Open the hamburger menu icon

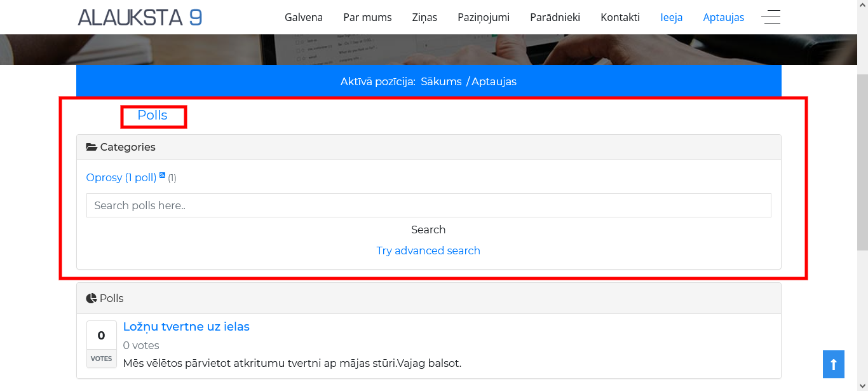point(771,17)
